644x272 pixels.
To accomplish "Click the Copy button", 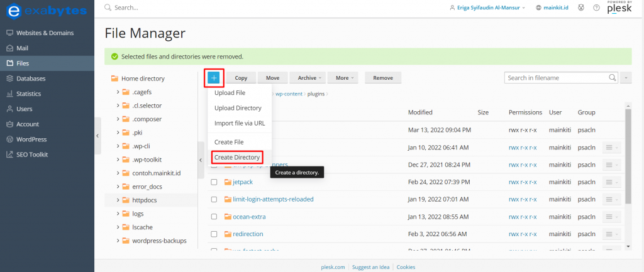I will point(241,78).
